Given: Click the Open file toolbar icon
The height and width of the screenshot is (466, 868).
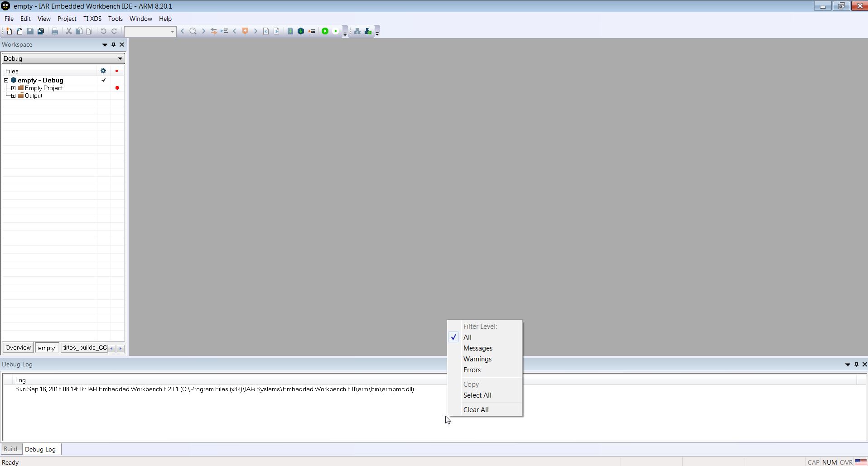Looking at the screenshot, I should pos(19,31).
